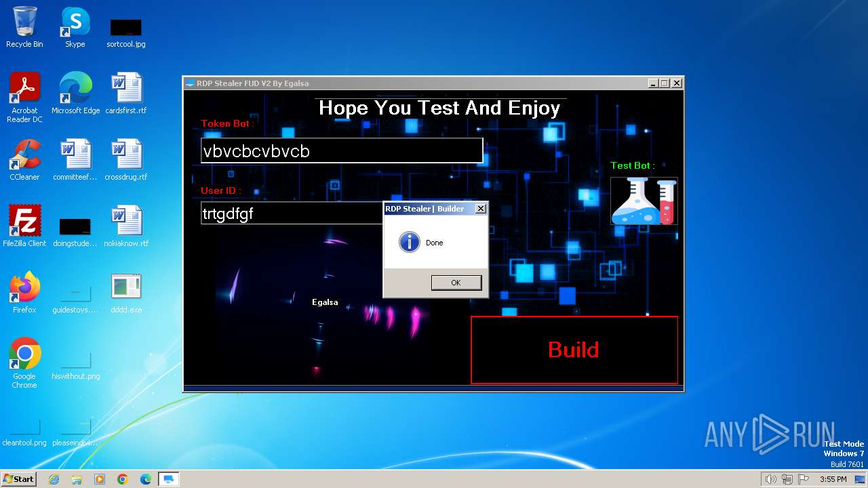The image size is (868, 488).
Task: Open the Recycle Bin desktop icon
Action: pos(24,27)
